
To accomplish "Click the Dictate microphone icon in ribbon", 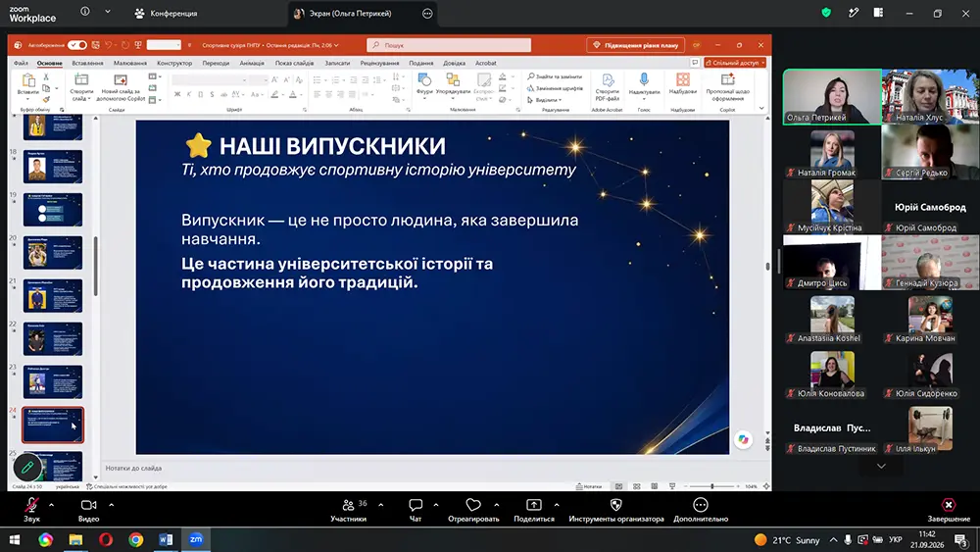I will point(644,80).
